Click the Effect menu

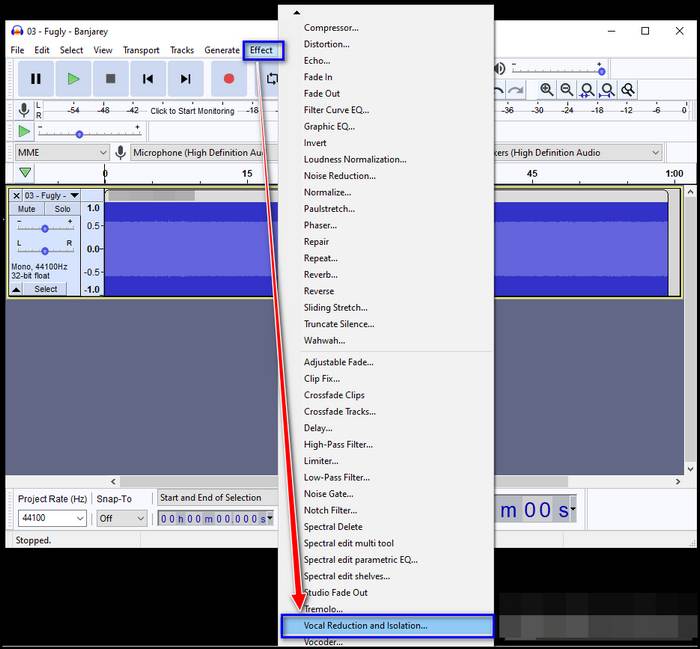coord(263,50)
